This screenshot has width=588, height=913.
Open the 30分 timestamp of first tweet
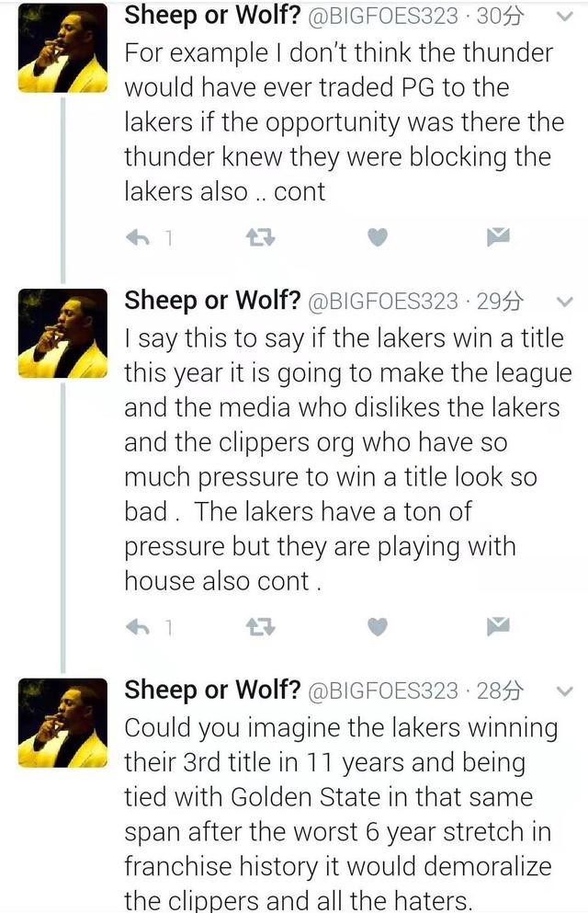[x=500, y=17]
